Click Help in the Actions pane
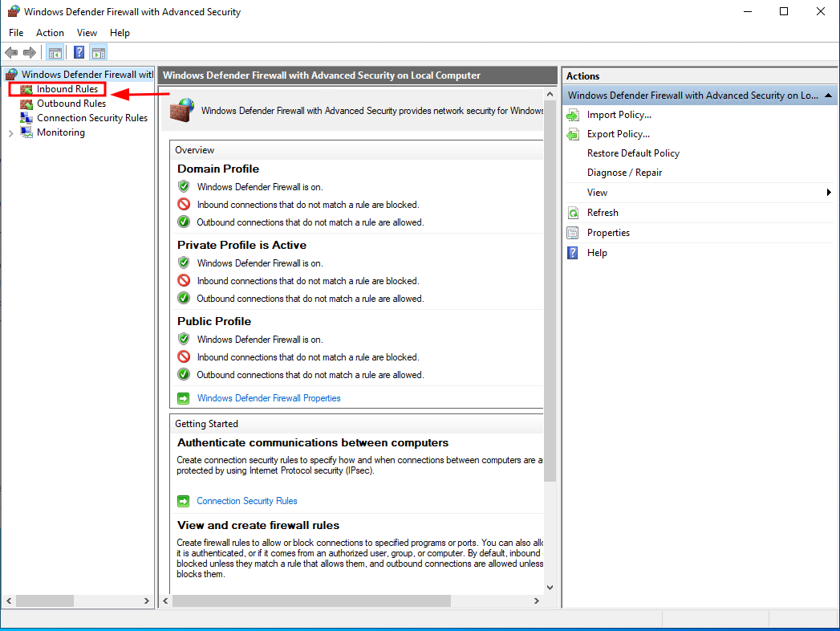 click(597, 253)
